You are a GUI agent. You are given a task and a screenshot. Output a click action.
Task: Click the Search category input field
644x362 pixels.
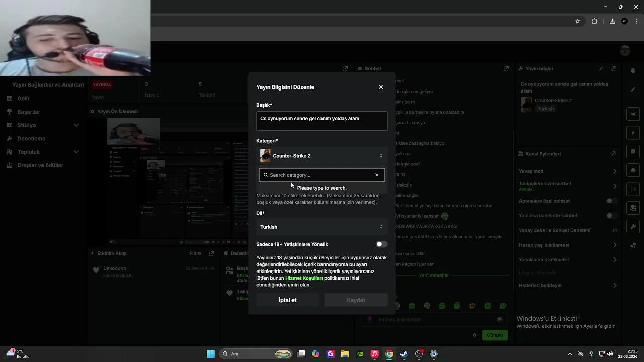321,175
